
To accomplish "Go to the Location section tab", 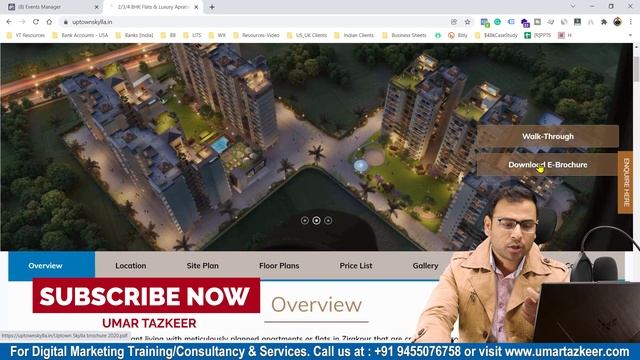I will pyautogui.click(x=131, y=266).
